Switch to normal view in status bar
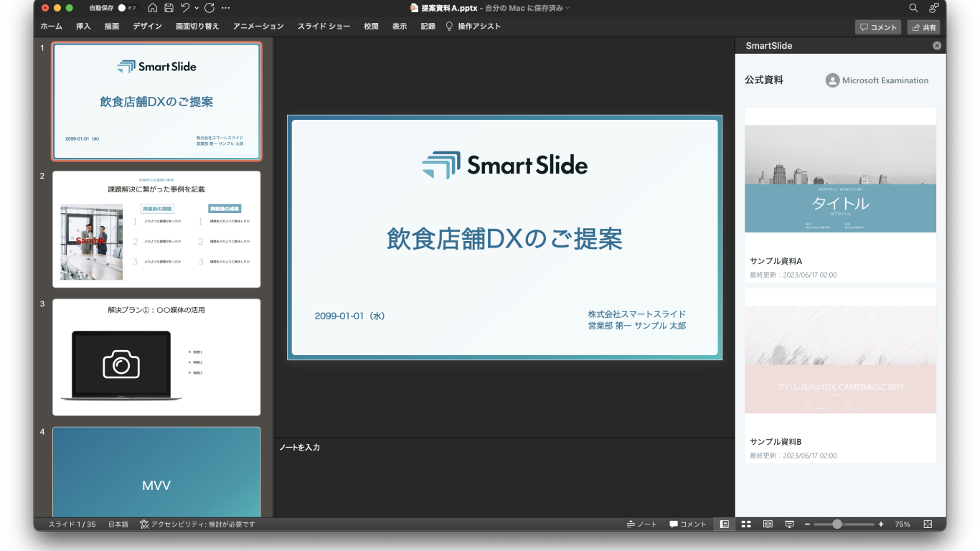The height and width of the screenshot is (551, 980). tap(725, 524)
